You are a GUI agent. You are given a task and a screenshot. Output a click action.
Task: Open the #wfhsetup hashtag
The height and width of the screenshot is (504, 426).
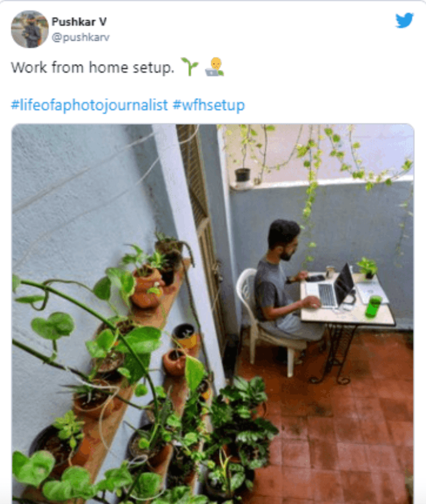pyautogui.click(x=209, y=105)
